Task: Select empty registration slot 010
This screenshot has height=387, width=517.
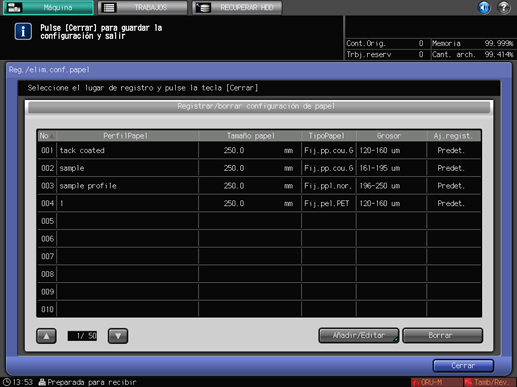Action: (x=259, y=309)
